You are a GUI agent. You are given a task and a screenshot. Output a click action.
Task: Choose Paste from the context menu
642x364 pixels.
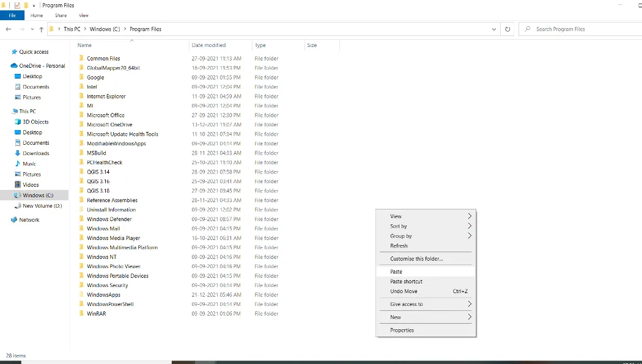click(426, 272)
